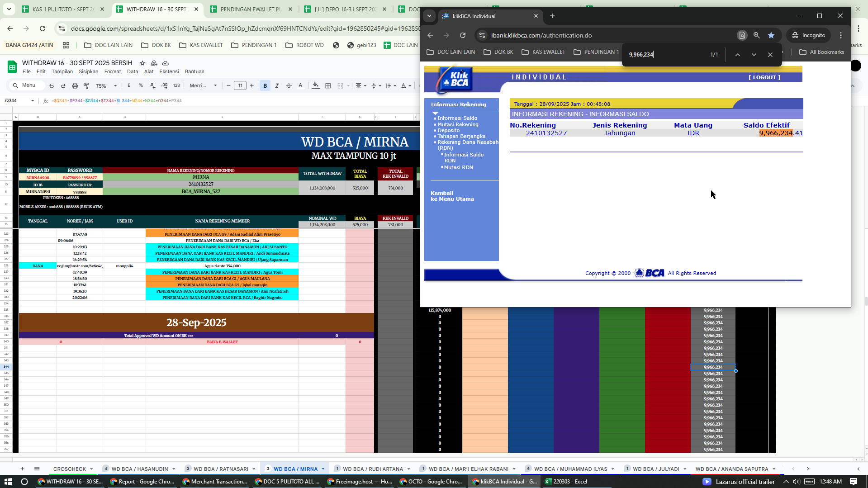Open CROSCHECK tab dropdown arrow
The image size is (868, 488).
[91, 469]
